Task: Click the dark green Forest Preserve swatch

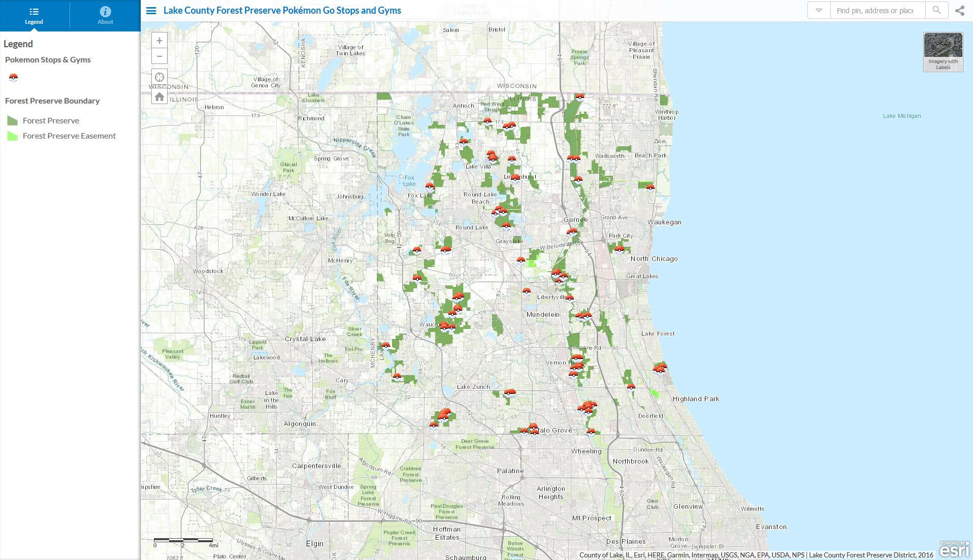Action: (x=13, y=121)
